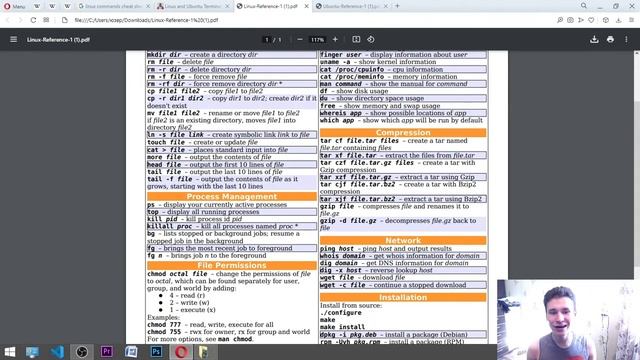Click the line 'touch file – create or update file'
Image resolution: width=640 pixels, height=360 pixels.
click(202, 142)
